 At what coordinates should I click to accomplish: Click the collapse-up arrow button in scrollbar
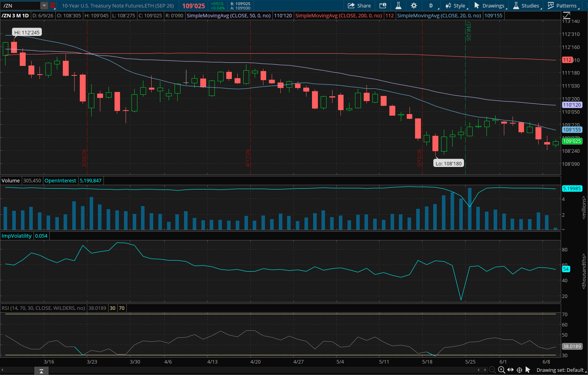[x=41, y=371]
